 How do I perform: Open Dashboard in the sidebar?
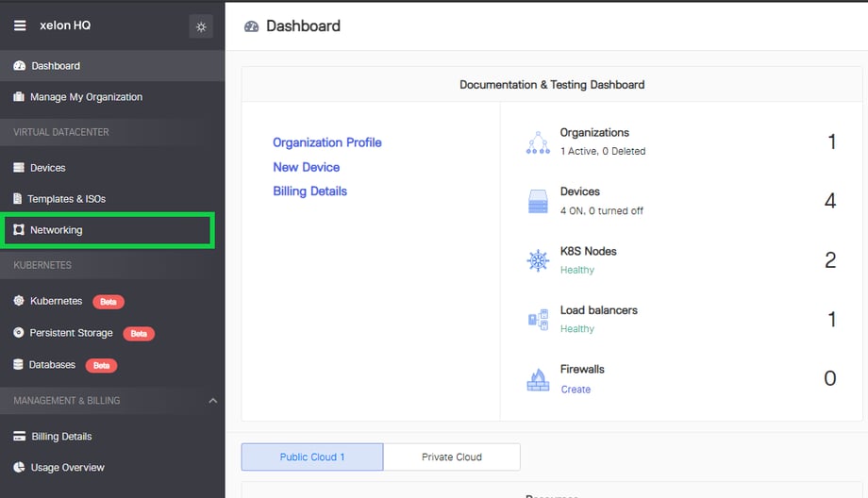[x=112, y=66]
